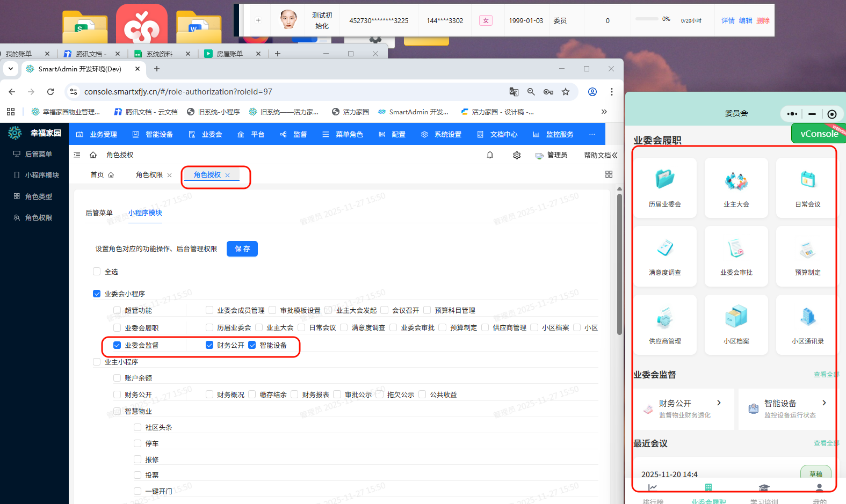The height and width of the screenshot is (504, 846).
Task: Click the browser back arrow
Action: tap(12, 92)
